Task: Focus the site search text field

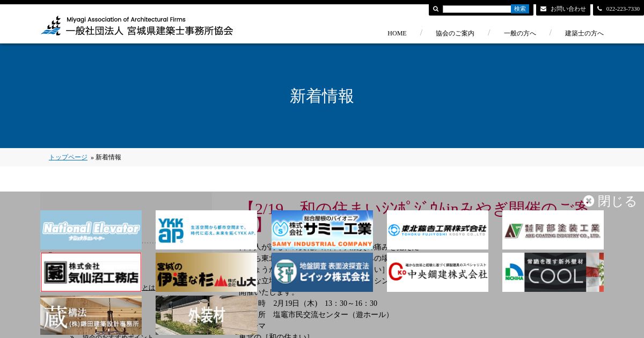Action: [477, 9]
